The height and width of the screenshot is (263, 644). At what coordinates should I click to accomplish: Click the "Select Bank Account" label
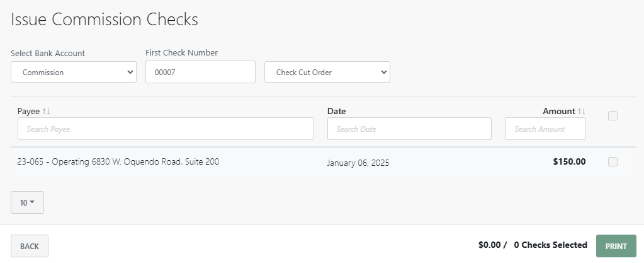coord(48,53)
